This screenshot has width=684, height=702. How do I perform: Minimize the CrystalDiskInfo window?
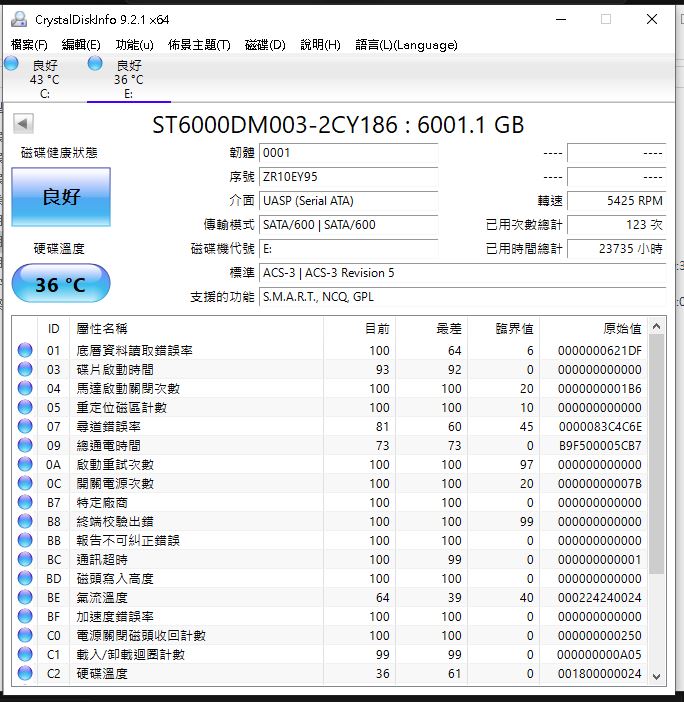[561, 19]
